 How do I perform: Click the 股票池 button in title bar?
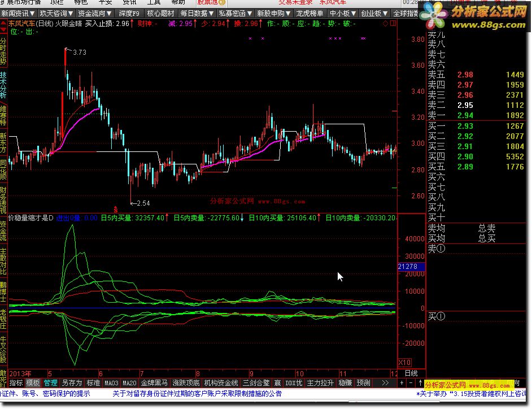(211, 2)
